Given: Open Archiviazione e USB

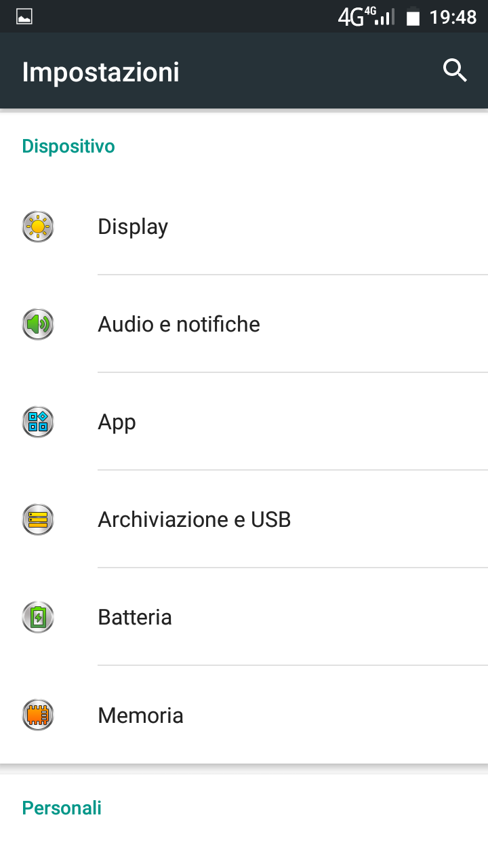Looking at the screenshot, I should 195,519.
